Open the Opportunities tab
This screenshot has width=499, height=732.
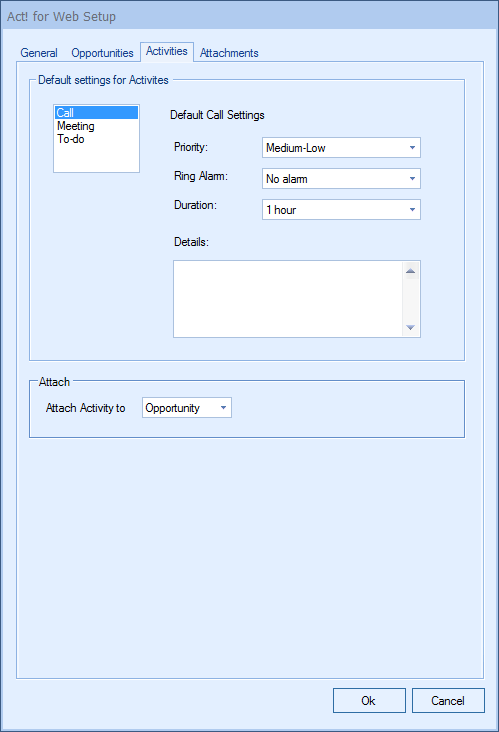tap(102, 53)
